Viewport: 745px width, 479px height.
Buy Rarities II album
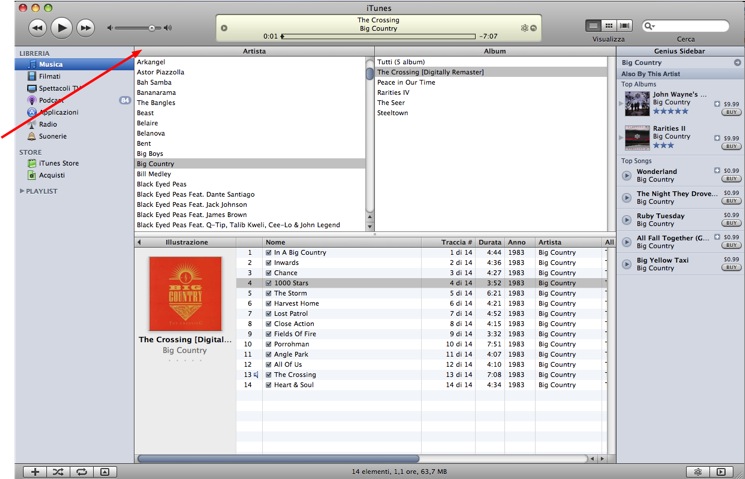coord(731,146)
